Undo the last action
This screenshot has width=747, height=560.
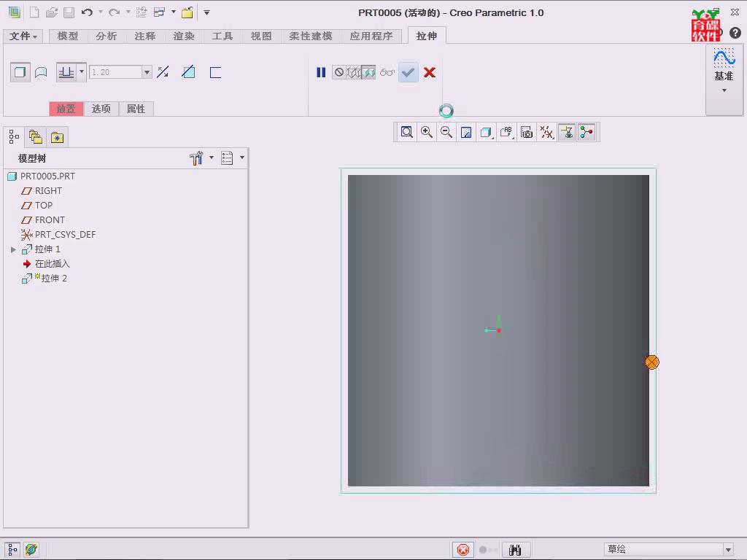87,12
